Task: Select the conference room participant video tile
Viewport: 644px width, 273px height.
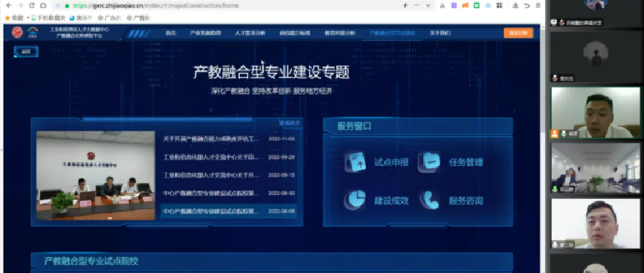Action: pyautogui.click(x=595, y=168)
